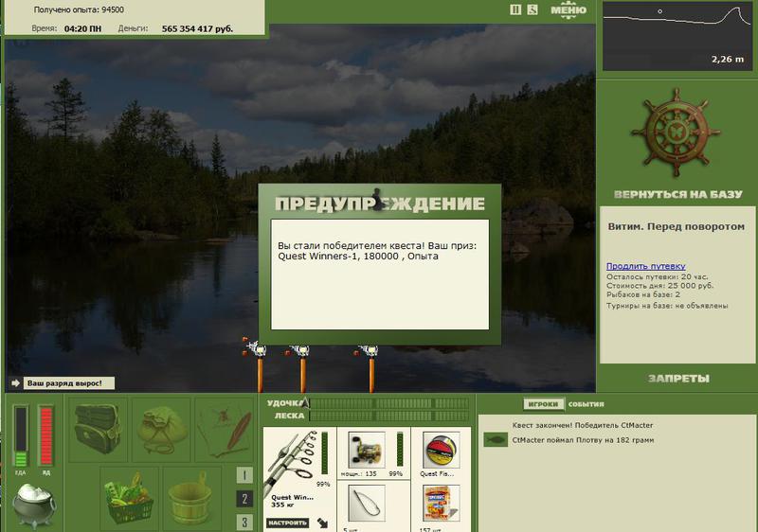Select the reel with мощн. 135
The image size is (758, 532).
367,450
